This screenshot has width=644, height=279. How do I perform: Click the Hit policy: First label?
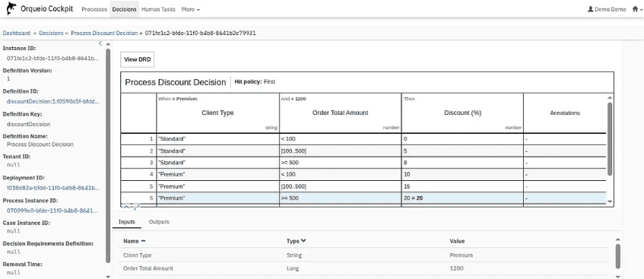coord(255,82)
